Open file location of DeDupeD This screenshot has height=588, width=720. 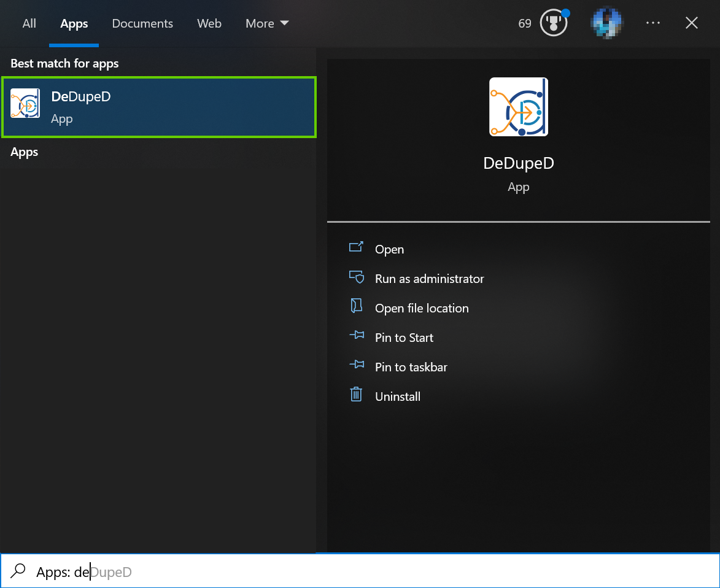[x=422, y=308]
